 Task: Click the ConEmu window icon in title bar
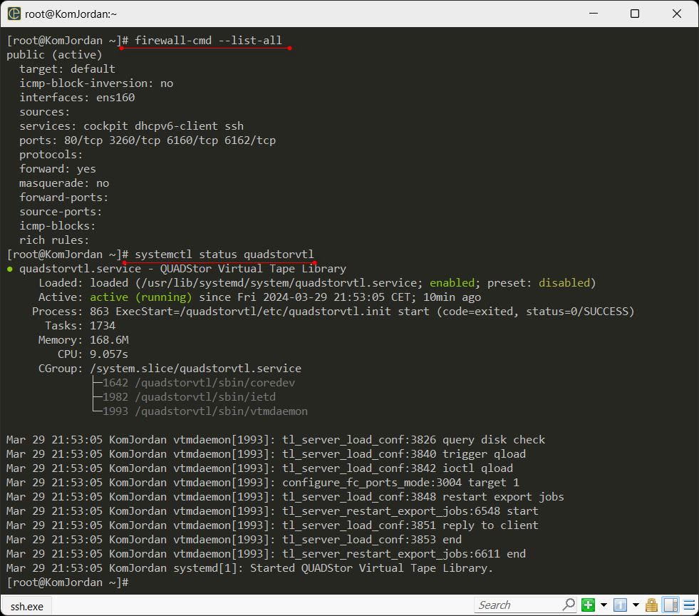(x=14, y=14)
